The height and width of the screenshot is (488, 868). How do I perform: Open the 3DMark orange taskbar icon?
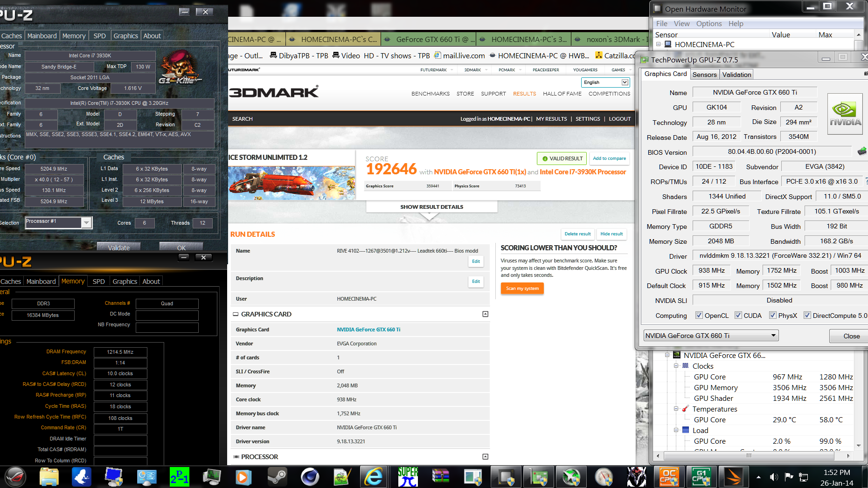click(734, 477)
